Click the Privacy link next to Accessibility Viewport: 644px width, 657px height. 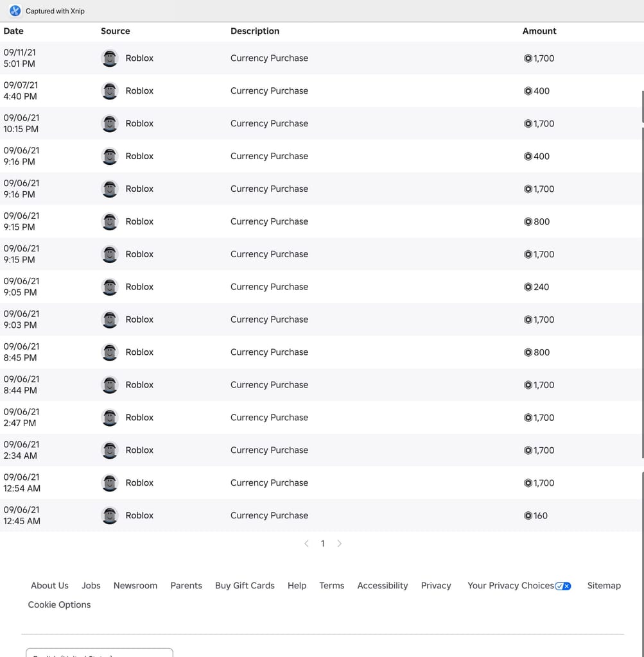point(436,585)
